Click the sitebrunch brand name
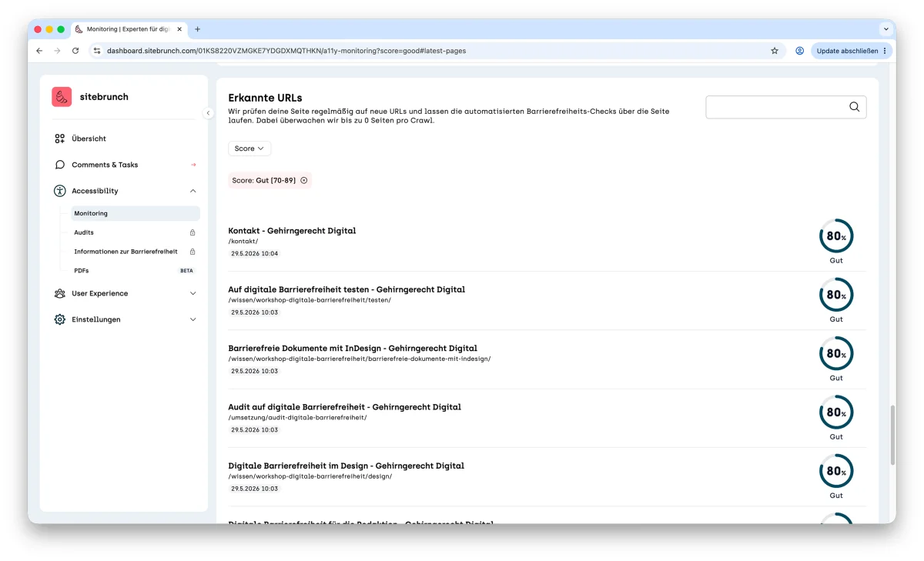This screenshot has width=924, height=561. [104, 97]
